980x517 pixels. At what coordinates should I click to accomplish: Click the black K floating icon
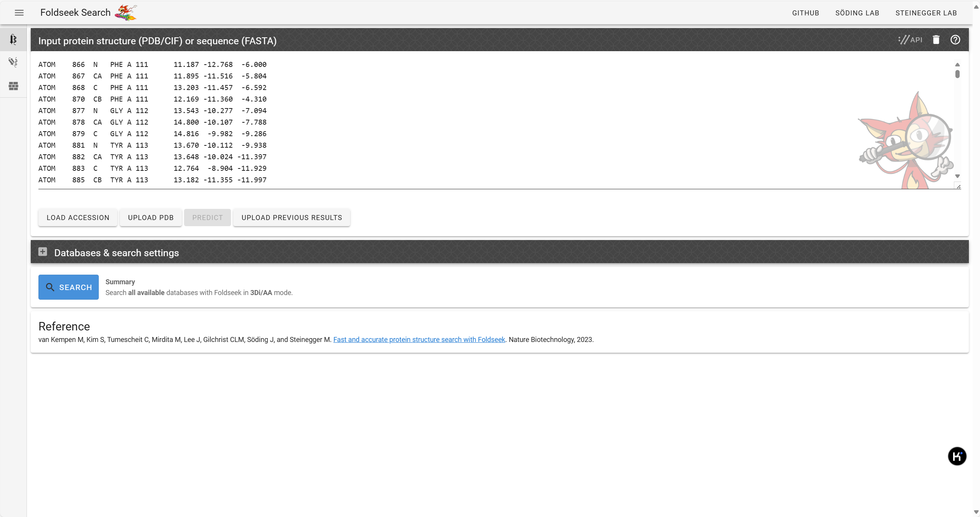point(957,456)
